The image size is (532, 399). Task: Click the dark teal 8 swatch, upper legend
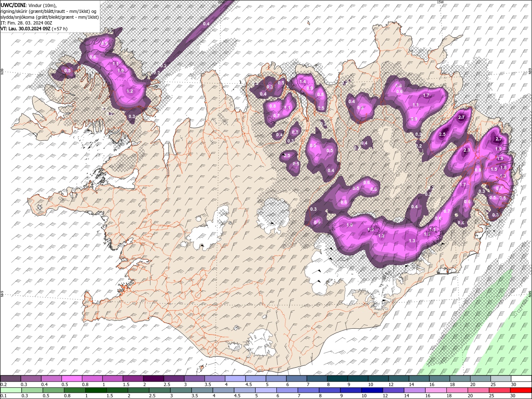click(x=337, y=379)
